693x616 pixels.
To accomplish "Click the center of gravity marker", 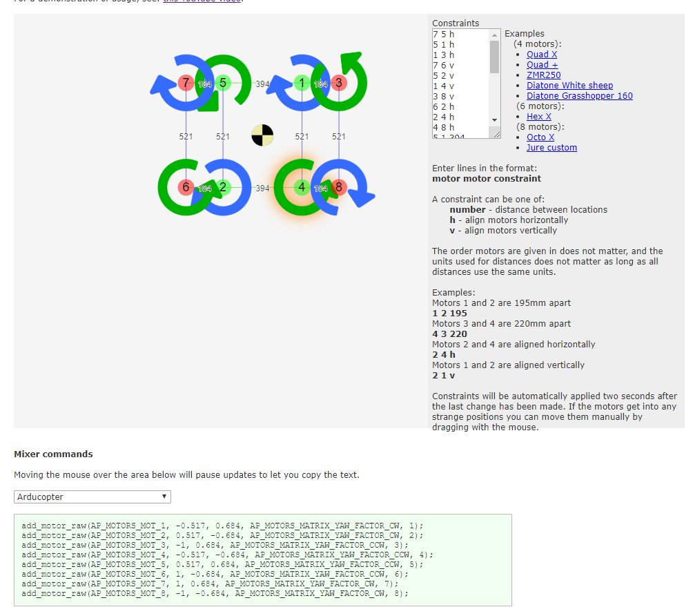I will point(262,135).
